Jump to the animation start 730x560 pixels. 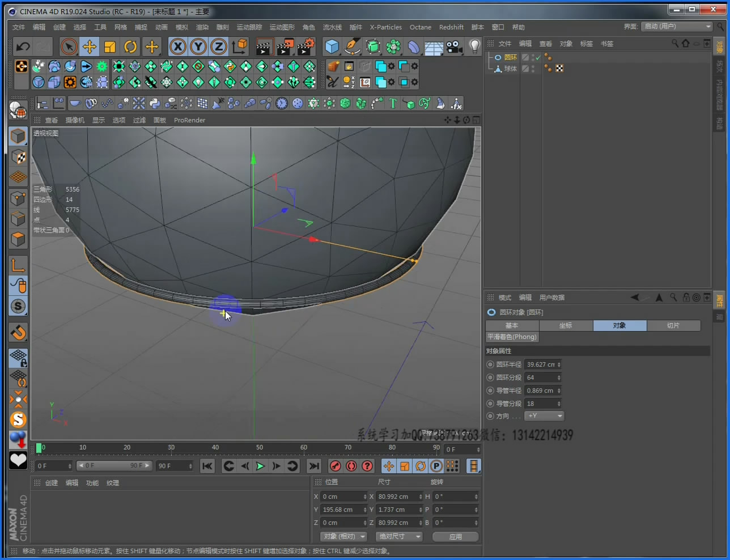pos(207,466)
